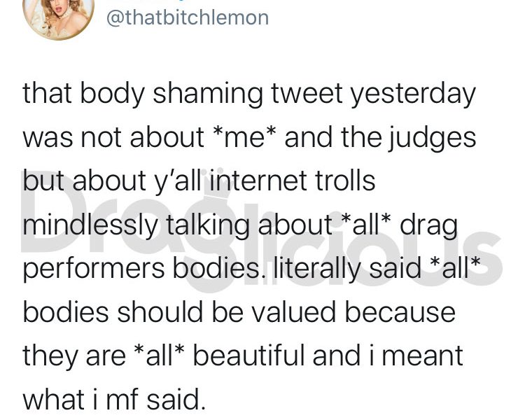The image size is (525, 420).
Task: Click the word "judges" in the tweet
Action: 432,138
